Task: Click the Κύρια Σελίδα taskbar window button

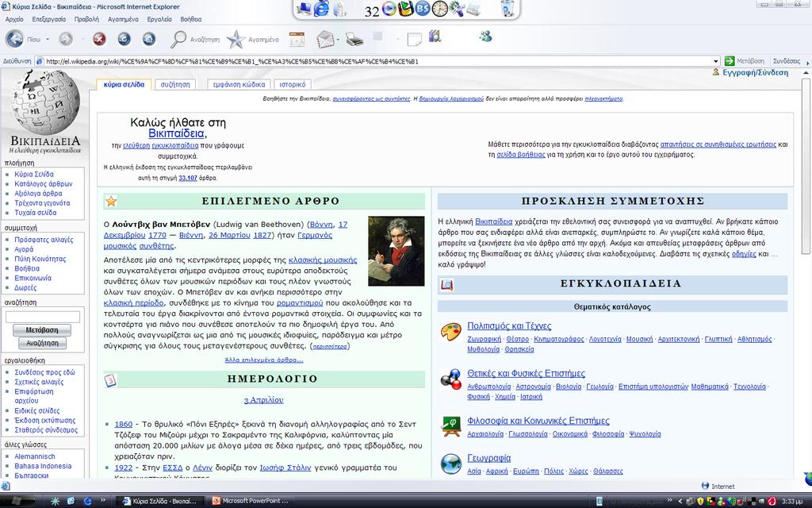Action: click(160, 501)
